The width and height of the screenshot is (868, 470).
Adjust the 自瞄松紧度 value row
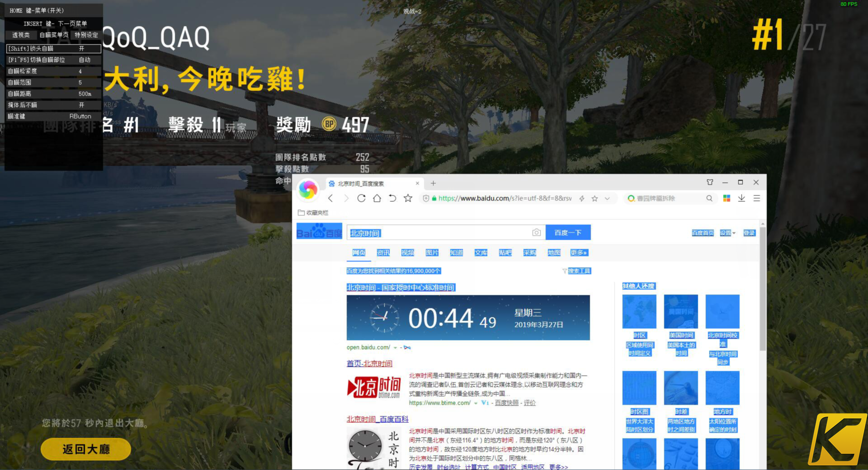coord(53,71)
